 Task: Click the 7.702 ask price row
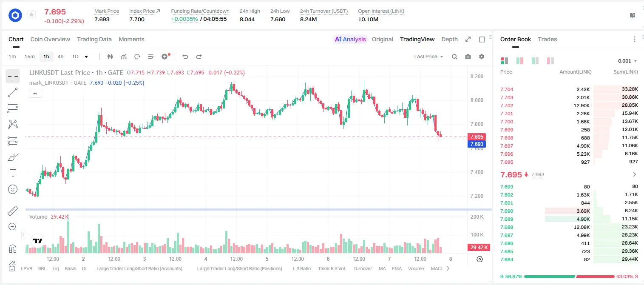pos(569,105)
